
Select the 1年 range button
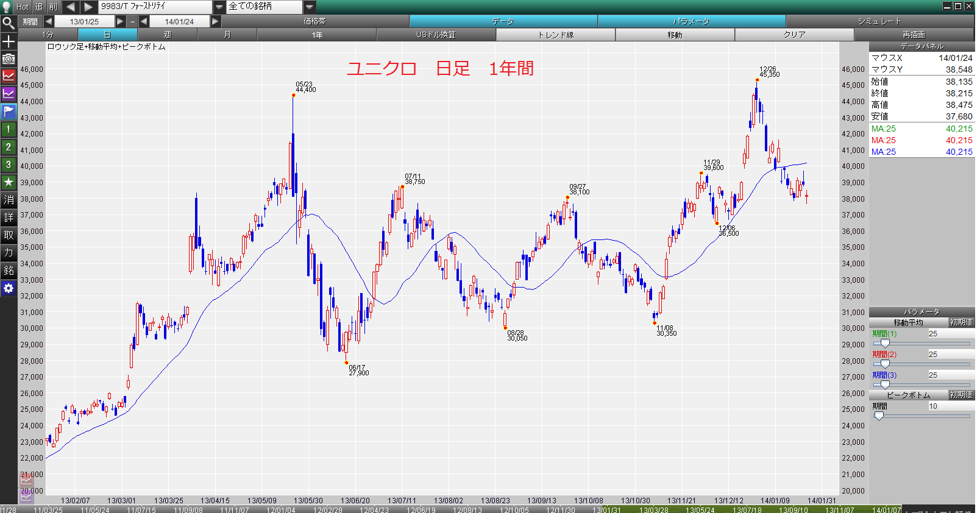point(317,35)
